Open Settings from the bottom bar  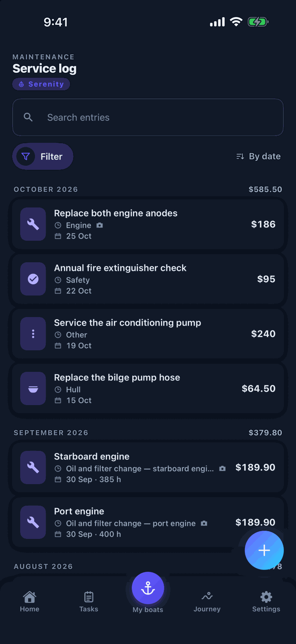[x=266, y=602]
